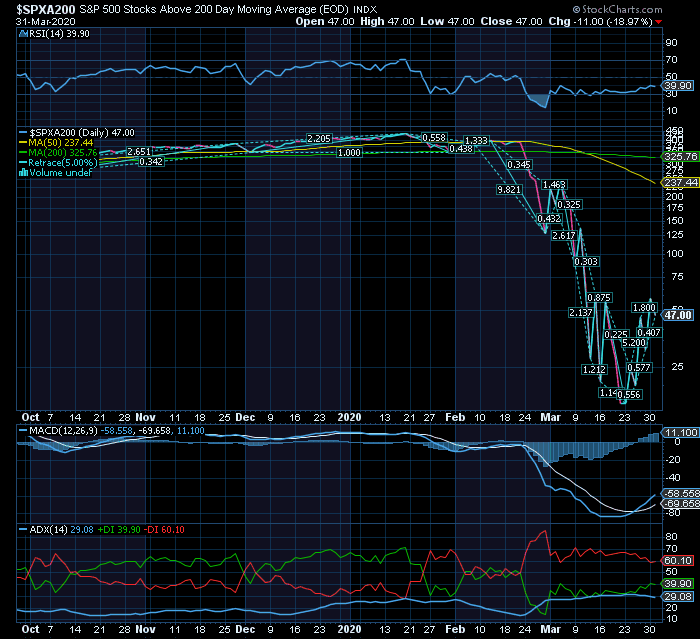The width and height of the screenshot is (700, 639).
Task: Click the 0.325 retracement label
Action: click(569, 205)
